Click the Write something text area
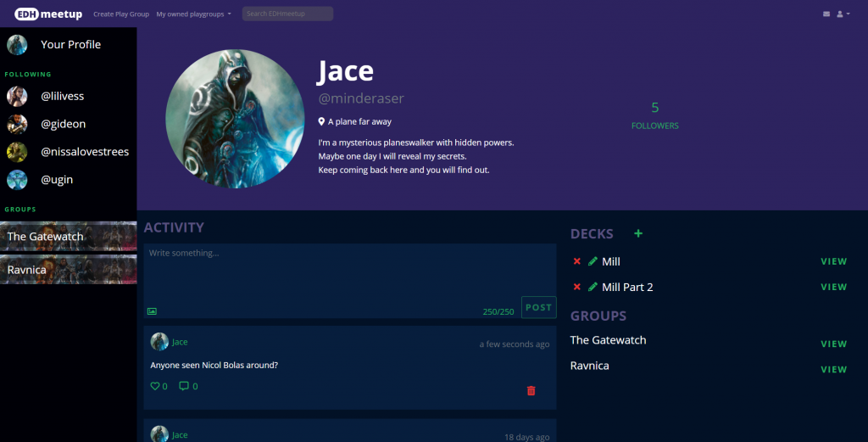This screenshot has height=442, width=868. coord(348,271)
